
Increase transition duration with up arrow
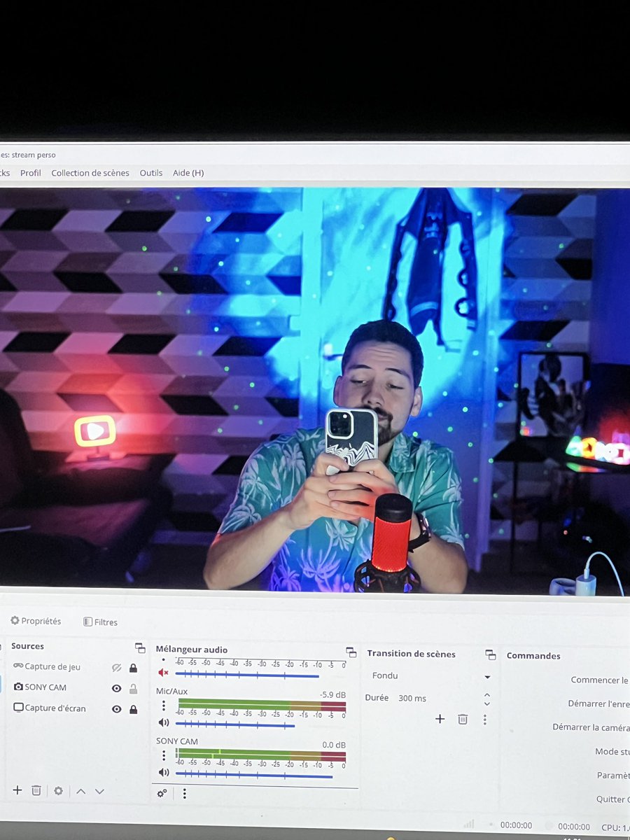point(487,694)
